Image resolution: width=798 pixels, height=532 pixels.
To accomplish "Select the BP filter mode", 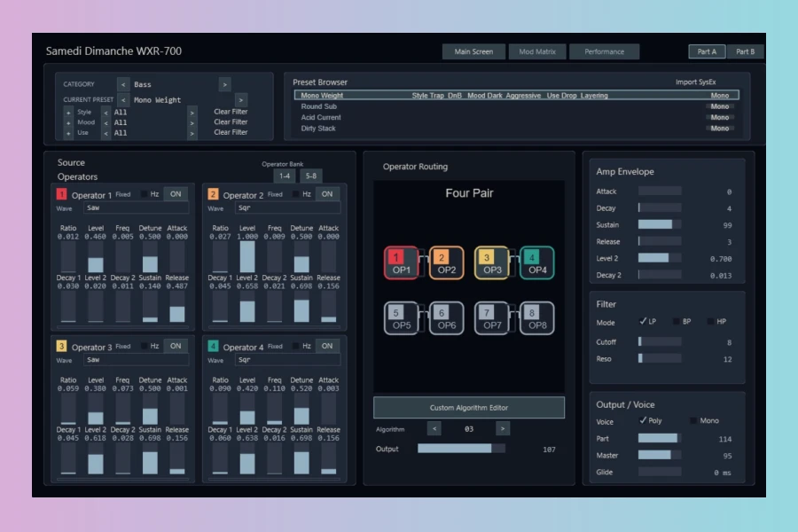I will [x=677, y=322].
